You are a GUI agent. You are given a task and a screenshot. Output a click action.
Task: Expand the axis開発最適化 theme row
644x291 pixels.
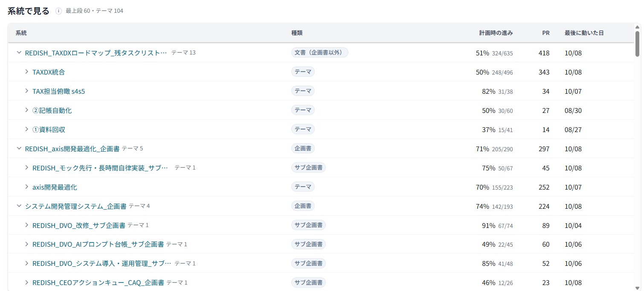tap(26, 187)
